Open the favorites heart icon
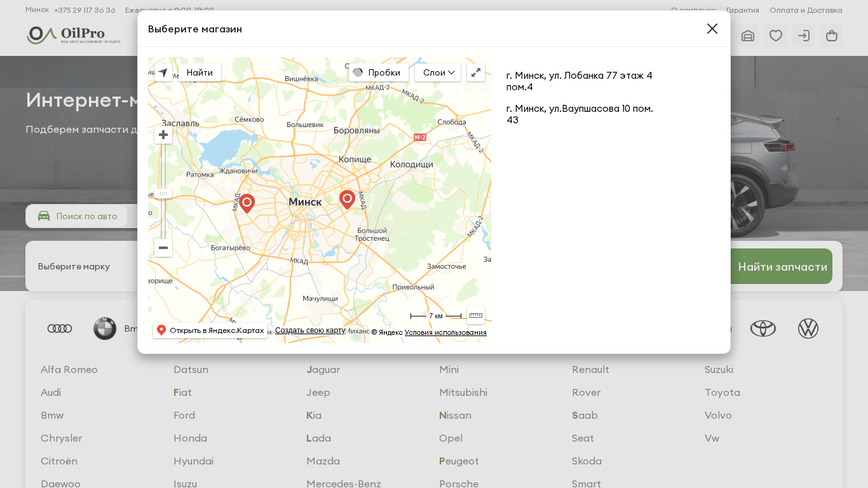 pos(775,36)
